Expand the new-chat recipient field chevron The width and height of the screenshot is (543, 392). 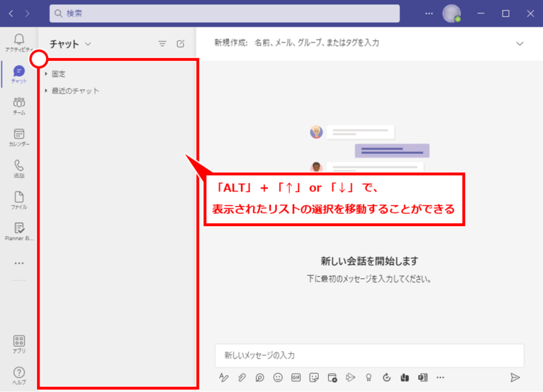520,44
